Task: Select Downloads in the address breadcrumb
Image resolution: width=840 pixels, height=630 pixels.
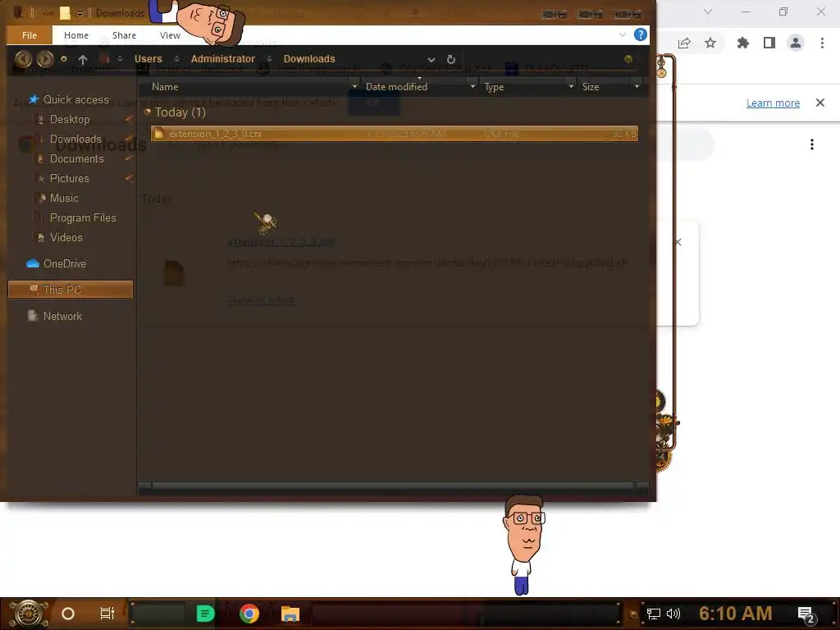Action: click(x=309, y=59)
